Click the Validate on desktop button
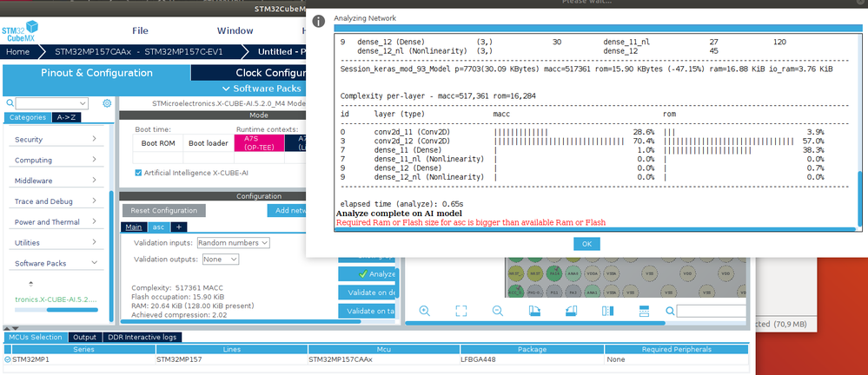This screenshot has width=868, height=375. (x=368, y=293)
